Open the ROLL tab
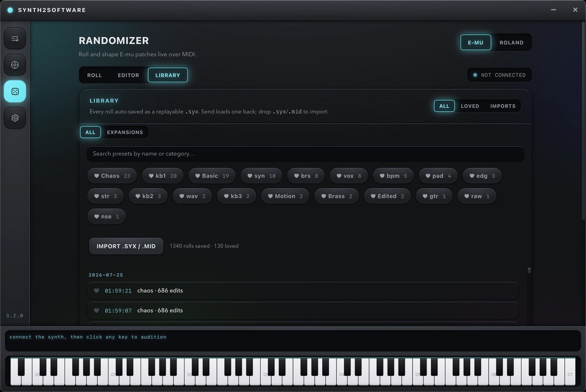 [95, 75]
